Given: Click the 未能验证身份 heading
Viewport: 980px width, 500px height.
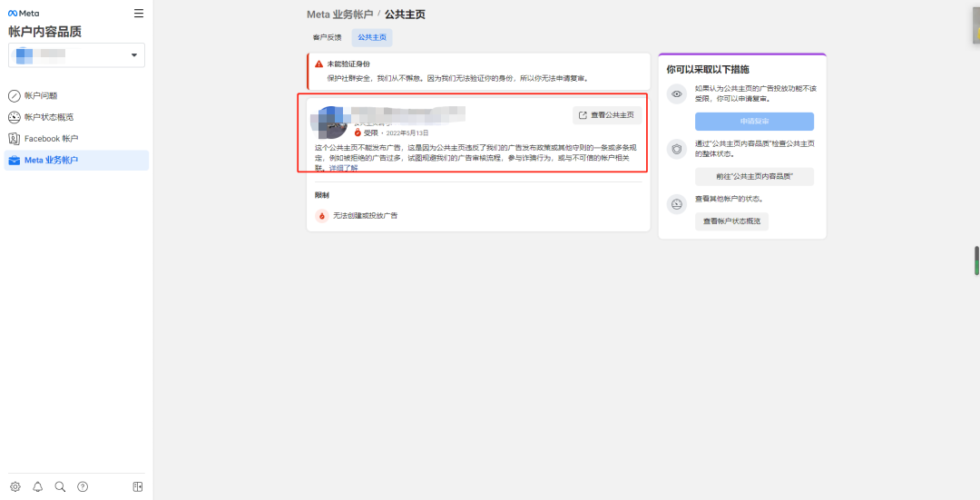Looking at the screenshot, I should 348,64.
